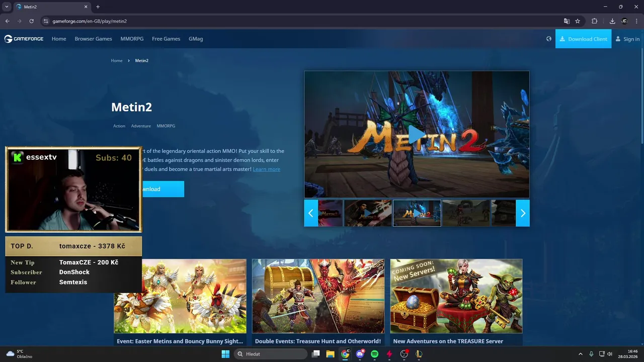Open Task View on taskbar

point(316,354)
